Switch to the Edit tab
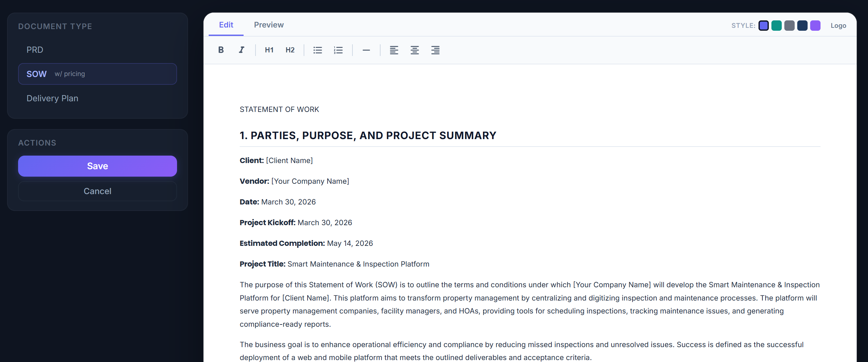The image size is (868, 362). coord(226,25)
